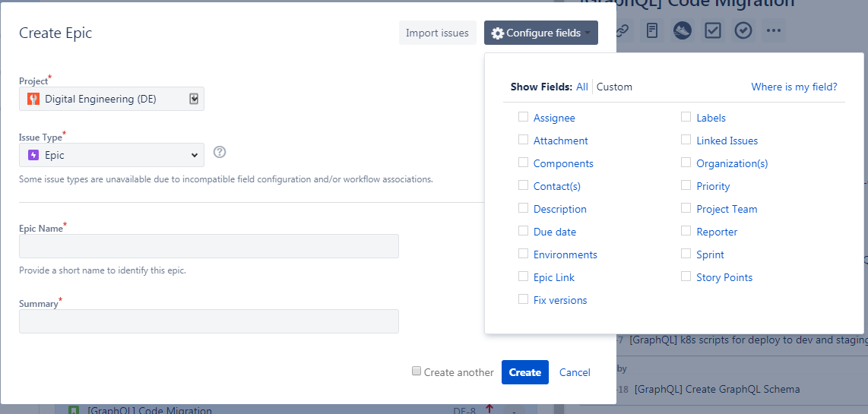Click the Assignee field label link
868x414 pixels.
(x=554, y=118)
